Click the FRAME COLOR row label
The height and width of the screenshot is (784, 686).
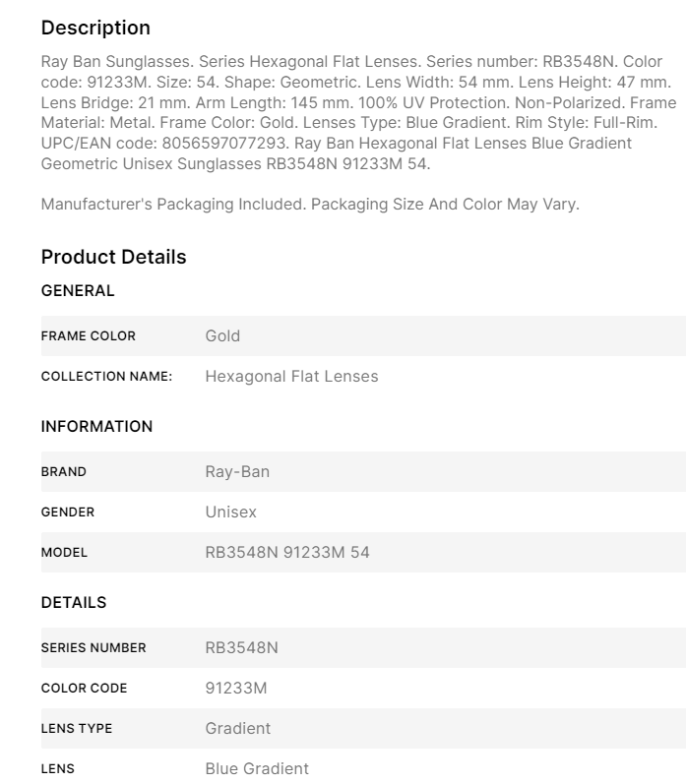88,336
